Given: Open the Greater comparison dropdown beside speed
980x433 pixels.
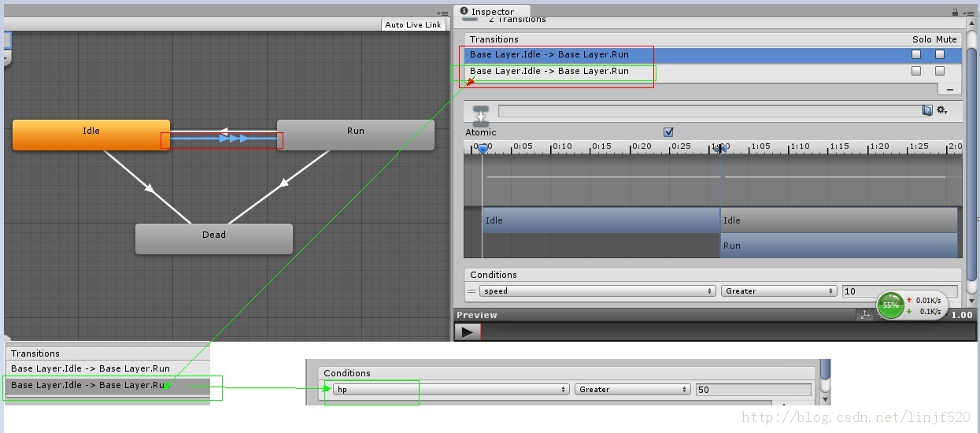Looking at the screenshot, I should pos(778,291).
